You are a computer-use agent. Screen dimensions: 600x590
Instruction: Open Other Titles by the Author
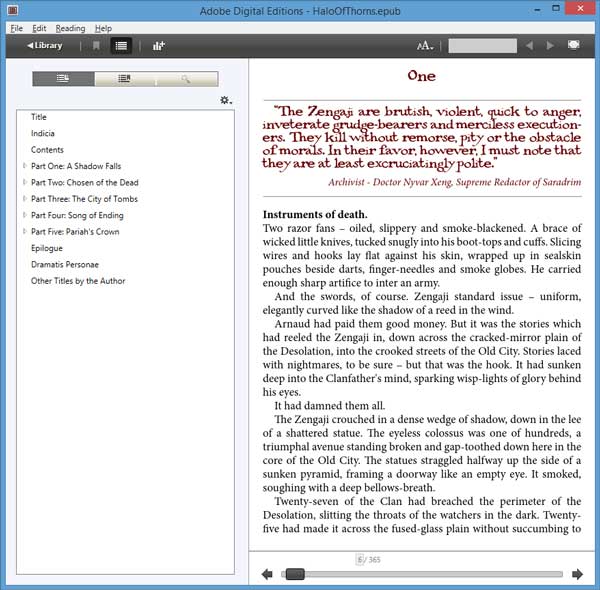pos(78,281)
